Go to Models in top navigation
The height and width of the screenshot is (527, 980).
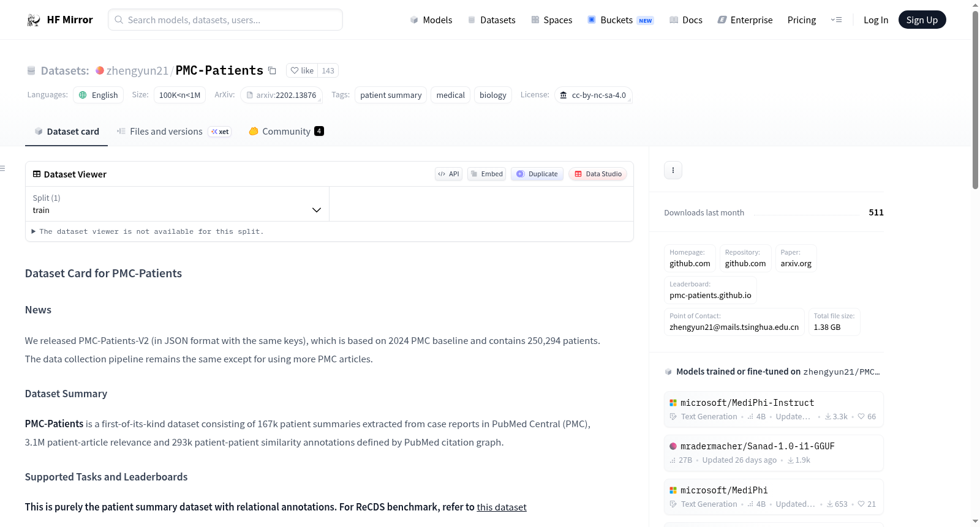[x=431, y=20]
